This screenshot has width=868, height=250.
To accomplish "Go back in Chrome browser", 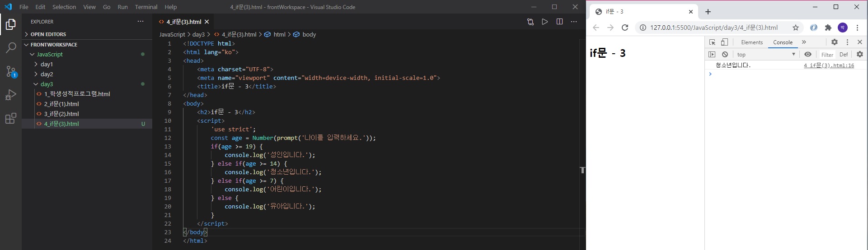I will 596,28.
